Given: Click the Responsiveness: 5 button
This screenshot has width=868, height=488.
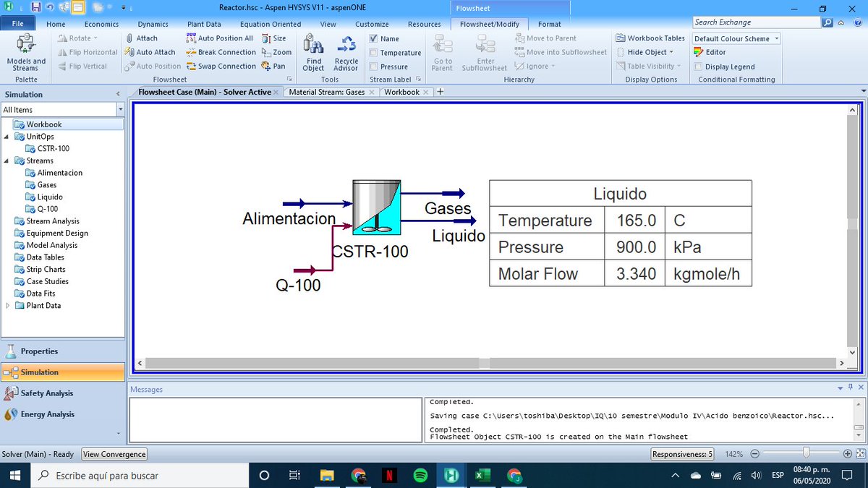Looking at the screenshot, I should pos(683,454).
